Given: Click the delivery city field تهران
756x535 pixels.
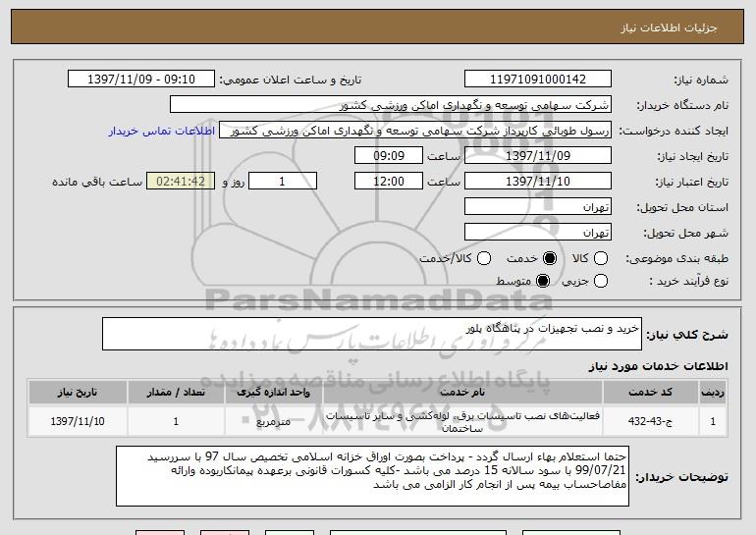Looking at the screenshot, I should (x=538, y=233).
